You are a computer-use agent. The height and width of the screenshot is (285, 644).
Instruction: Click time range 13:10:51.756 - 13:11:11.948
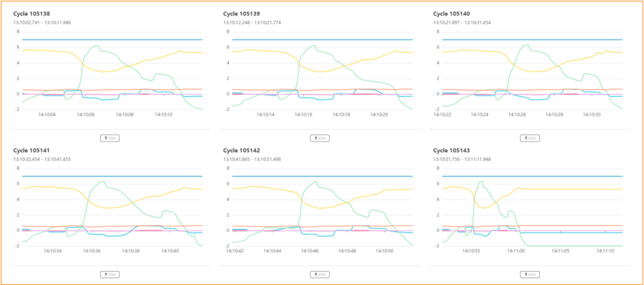[x=462, y=159]
